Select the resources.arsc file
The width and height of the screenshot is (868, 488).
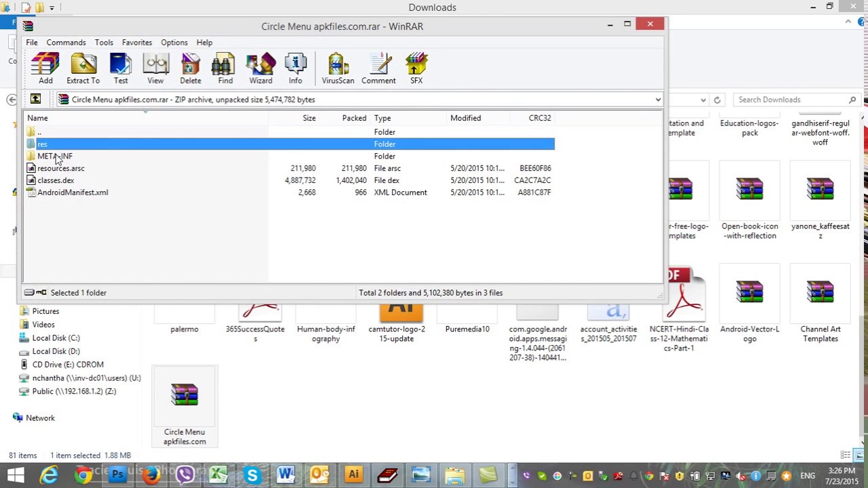coord(60,168)
